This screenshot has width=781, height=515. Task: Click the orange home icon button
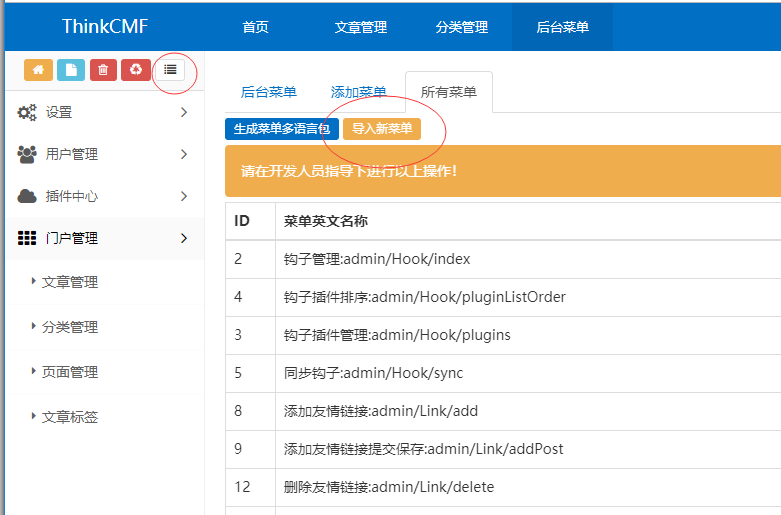39,70
